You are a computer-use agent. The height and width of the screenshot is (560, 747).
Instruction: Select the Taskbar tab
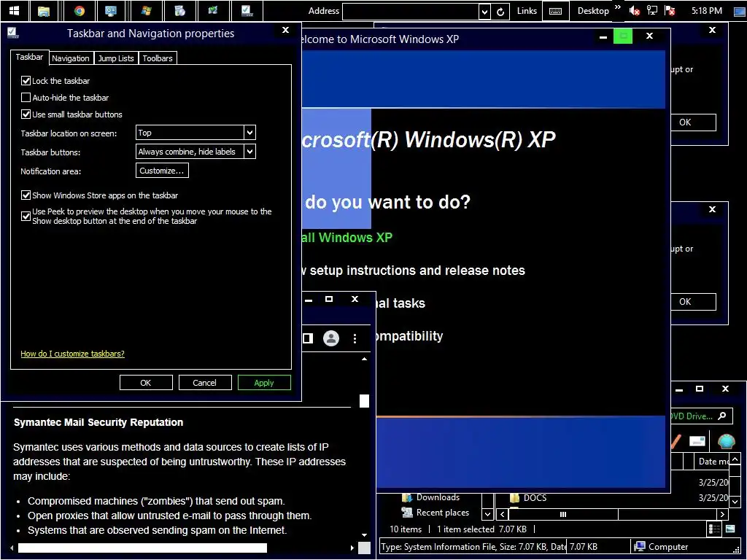(29, 57)
